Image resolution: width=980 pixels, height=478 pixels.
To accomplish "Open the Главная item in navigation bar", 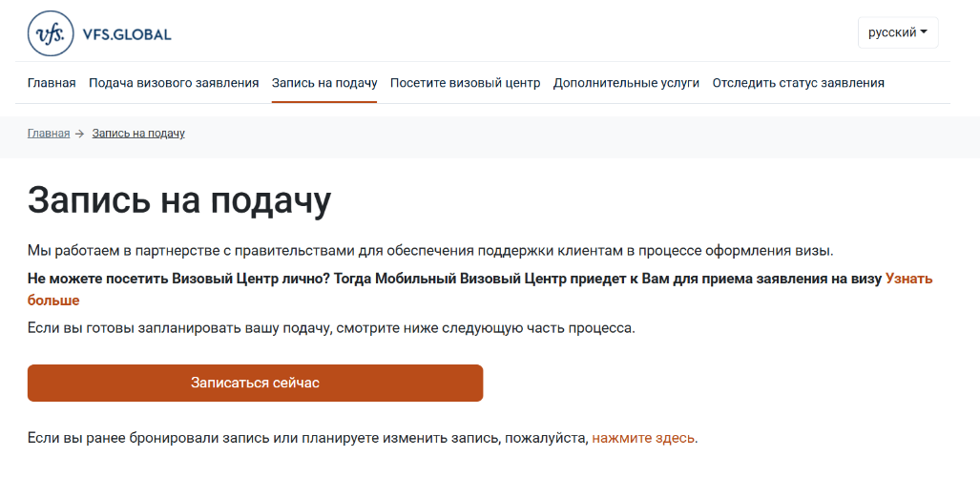I will click(52, 82).
